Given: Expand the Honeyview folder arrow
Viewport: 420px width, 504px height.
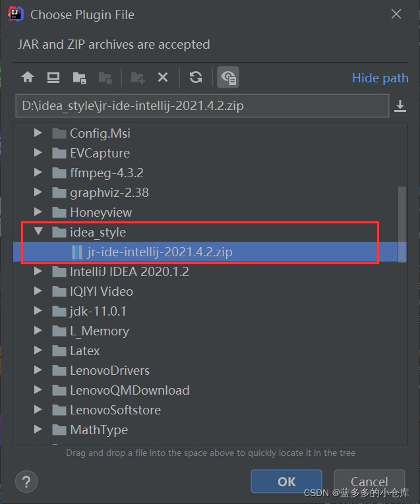Looking at the screenshot, I should click(x=38, y=212).
